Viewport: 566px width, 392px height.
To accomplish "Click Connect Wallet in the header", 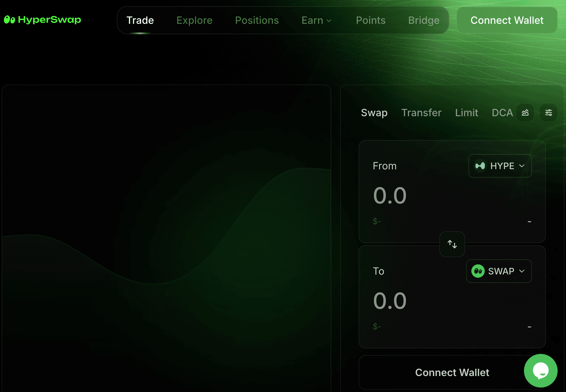I will click(507, 20).
